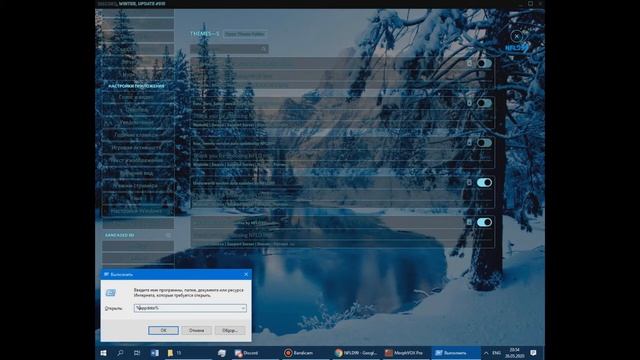Close the Выполнить dialog with its X
Screen dimensions: 640x360
coord(246,274)
